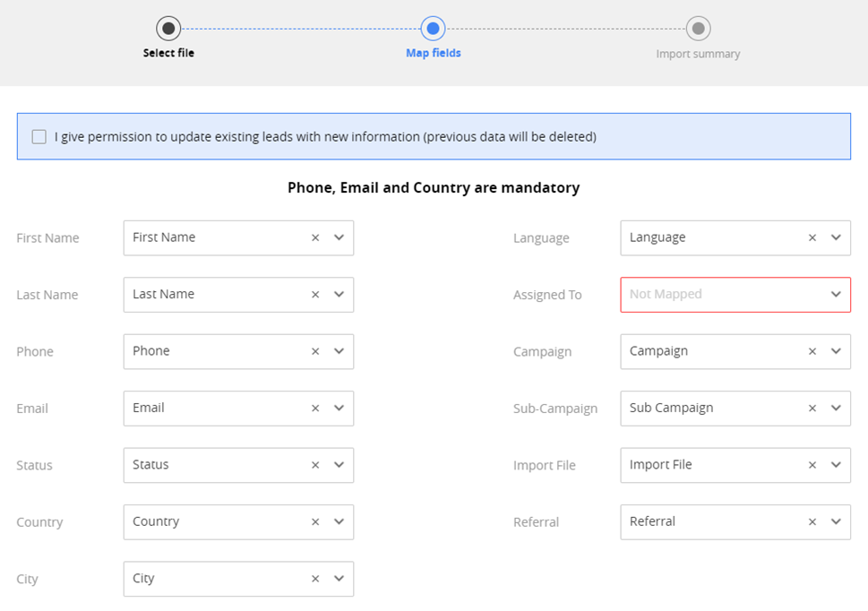Clear the Last Name field mapping
Image resolution: width=868 pixels, height=611 pixels.
pos(315,295)
